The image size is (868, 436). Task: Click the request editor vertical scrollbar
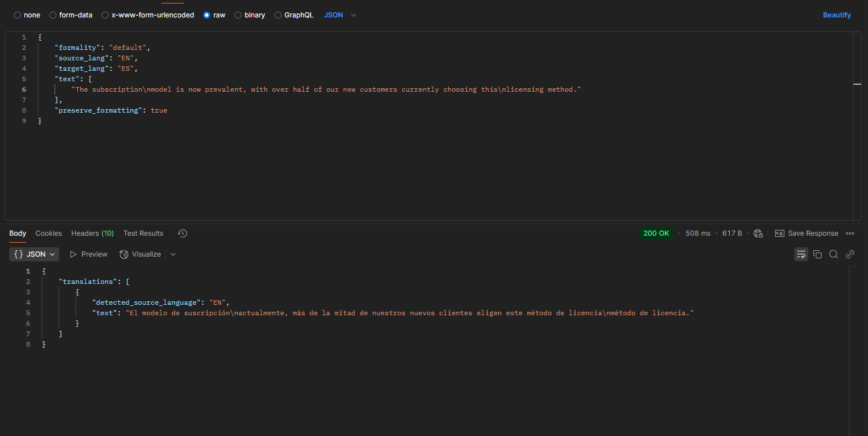click(x=857, y=126)
